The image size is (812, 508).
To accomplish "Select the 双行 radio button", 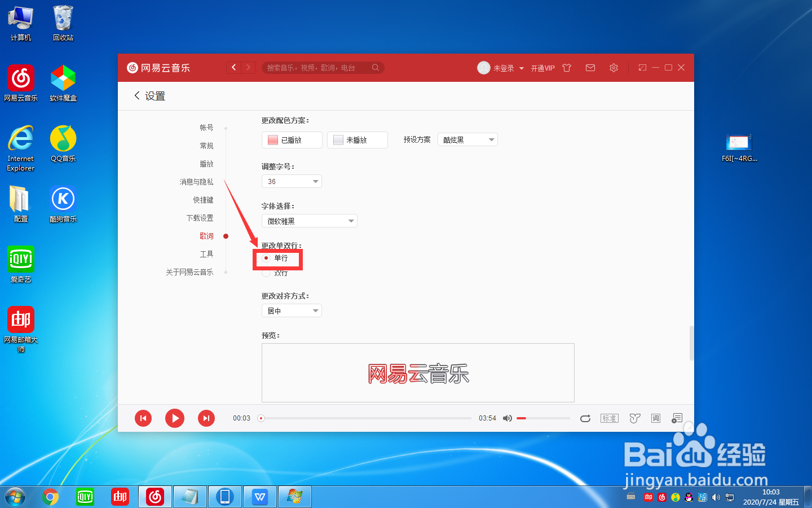I will (x=266, y=273).
